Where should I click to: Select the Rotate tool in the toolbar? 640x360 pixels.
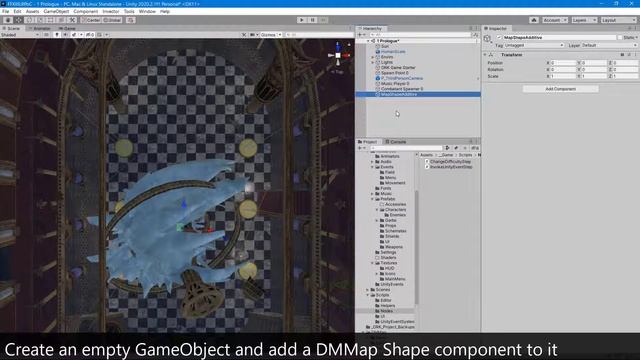(29, 20)
